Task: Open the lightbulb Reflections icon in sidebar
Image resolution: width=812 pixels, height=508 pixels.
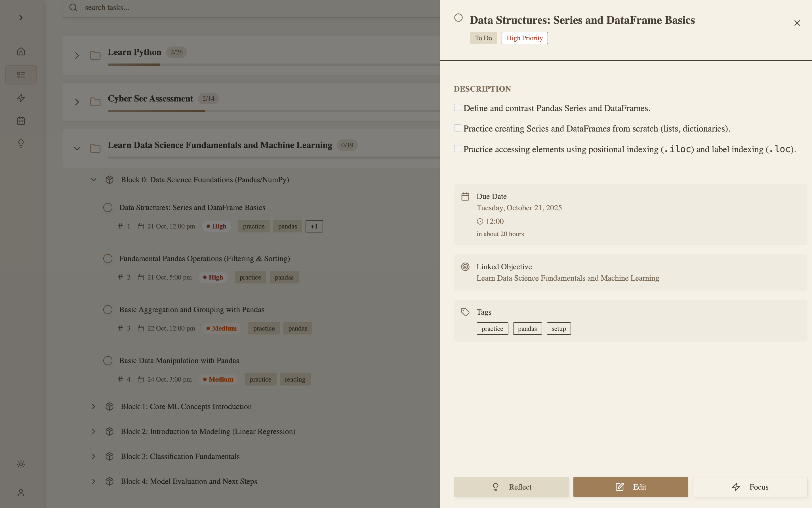Action: [x=21, y=143]
